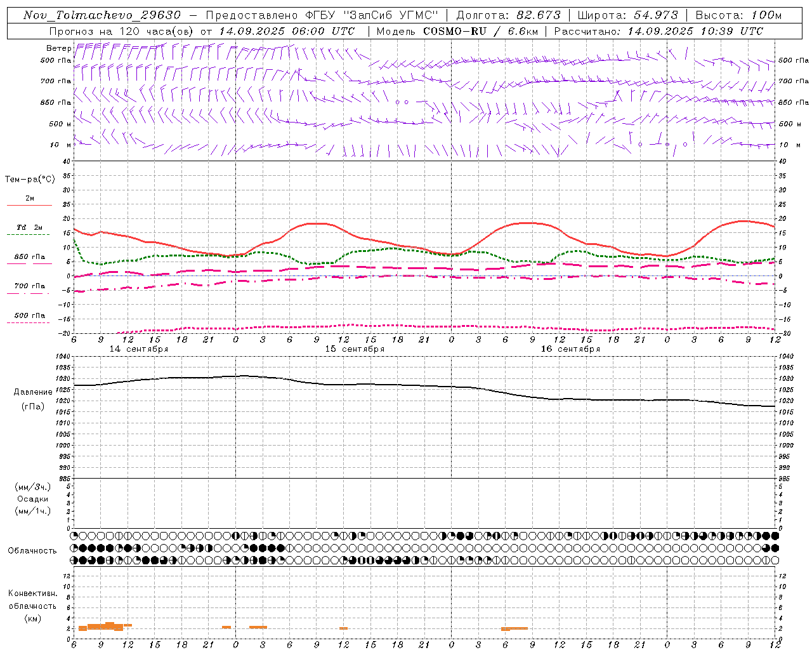Click the 'Широта: 54.973' latitude value
The height and width of the screenshot is (650, 812).
click(628, 15)
